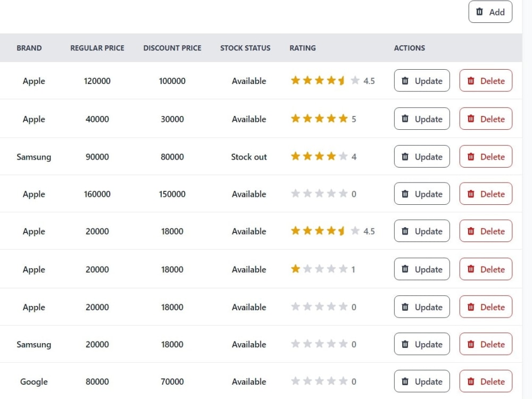Click the half-filled star in Apple 120000 row
This screenshot has width=532, height=399.
(x=342, y=80)
